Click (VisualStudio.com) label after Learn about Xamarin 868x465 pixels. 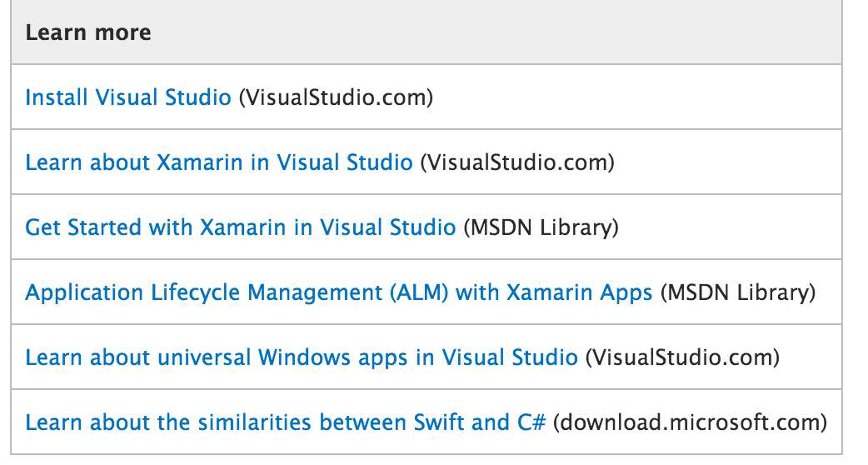pyautogui.click(x=517, y=162)
